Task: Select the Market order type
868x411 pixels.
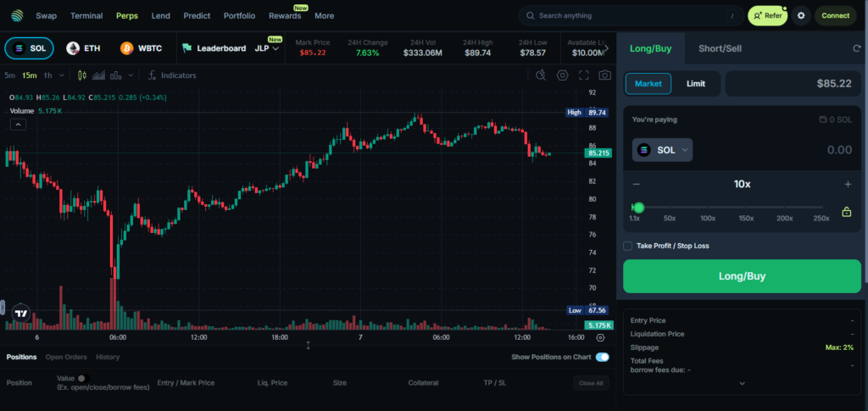Action: [648, 83]
